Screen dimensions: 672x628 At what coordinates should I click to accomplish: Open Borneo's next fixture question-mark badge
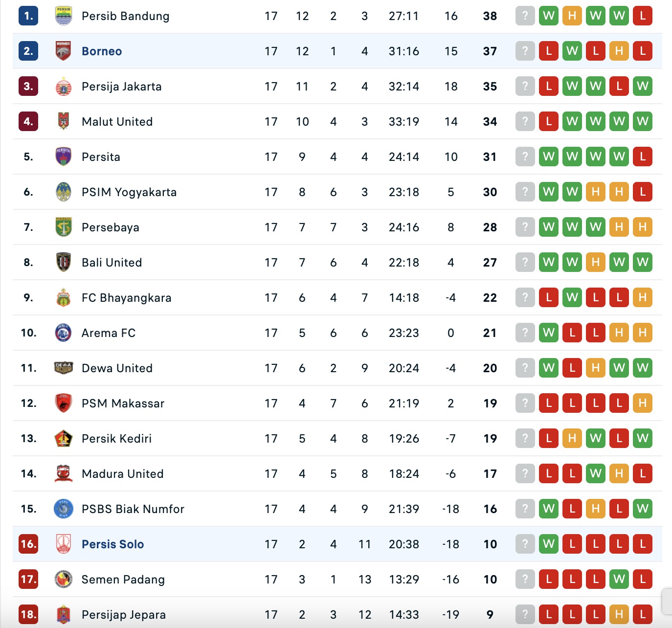[x=525, y=51]
